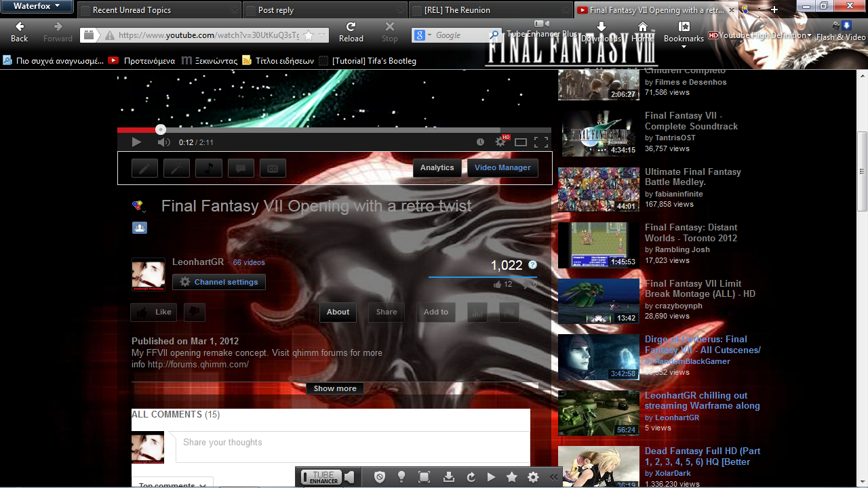
Task: Open [Tutorial] Tifa's Bootleg bookmark
Action: 367,60
